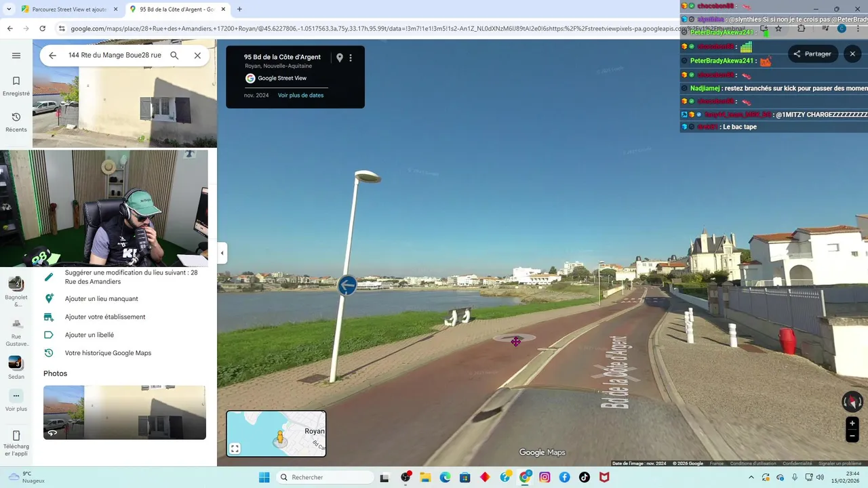The image size is (868, 488).
Task: Open the Windows Start menu
Action: (x=264, y=477)
